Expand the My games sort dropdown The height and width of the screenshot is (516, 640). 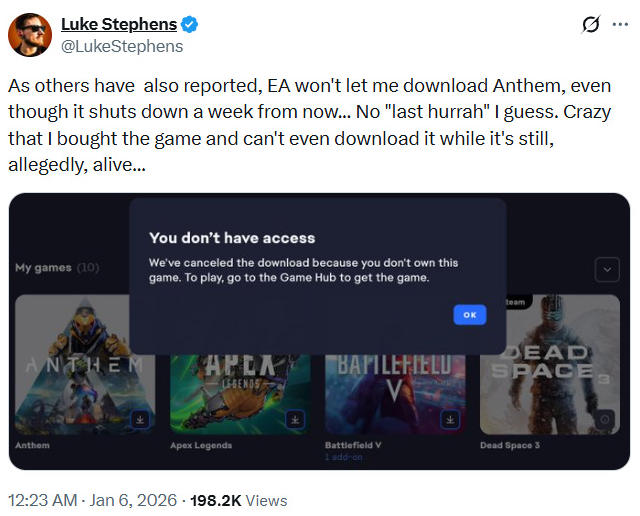coord(607,270)
